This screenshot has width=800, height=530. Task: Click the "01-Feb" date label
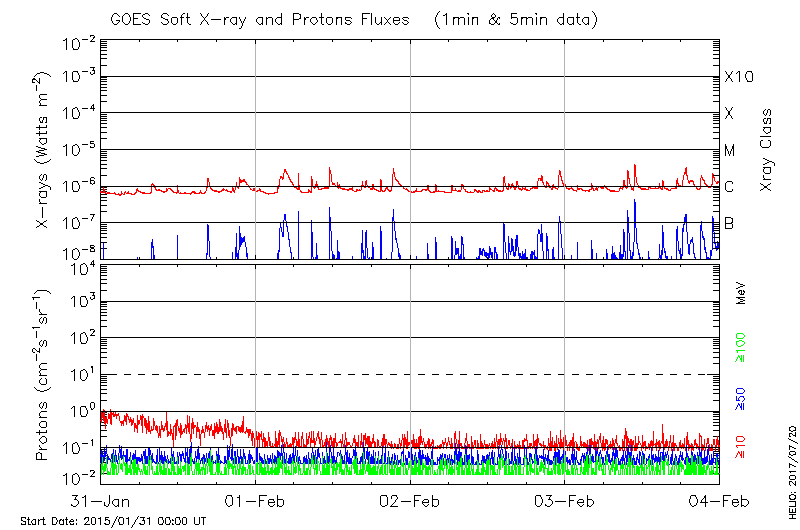click(x=256, y=500)
